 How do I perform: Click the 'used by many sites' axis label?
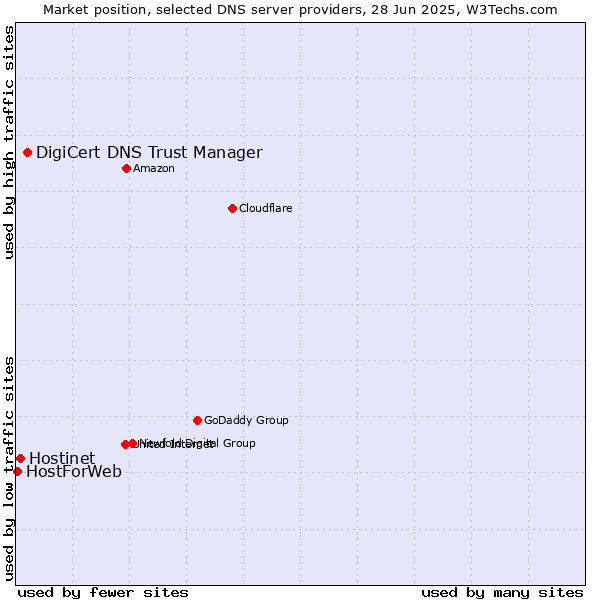click(x=502, y=593)
